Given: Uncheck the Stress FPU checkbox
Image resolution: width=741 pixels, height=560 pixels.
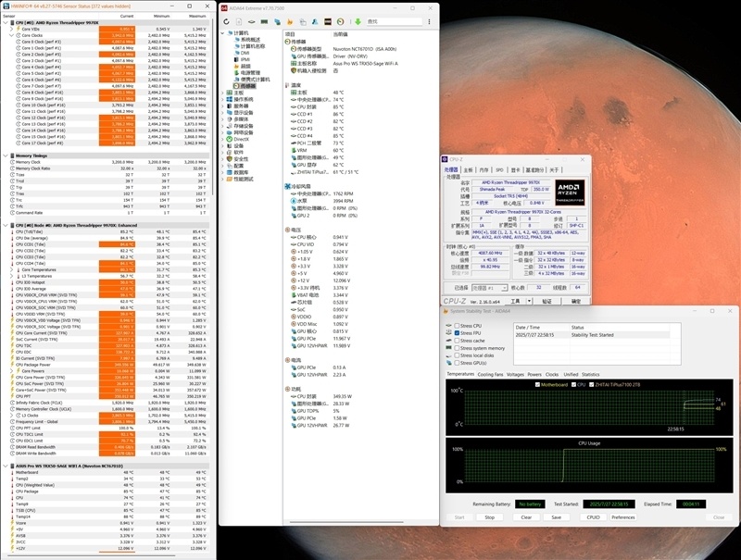Looking at the screenshot, I should [458, 333].
